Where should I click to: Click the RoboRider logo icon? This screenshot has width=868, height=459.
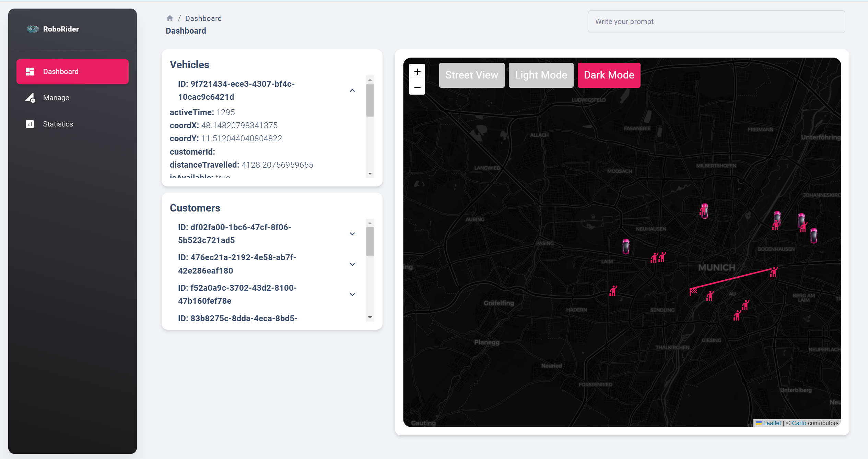pyautogui.click(x=33, y=29)
